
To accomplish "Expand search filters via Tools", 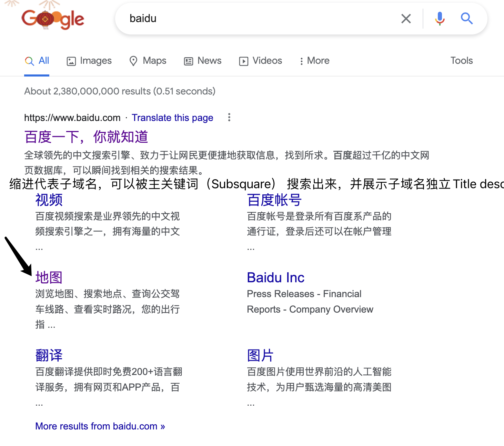I will pos(461,61).
